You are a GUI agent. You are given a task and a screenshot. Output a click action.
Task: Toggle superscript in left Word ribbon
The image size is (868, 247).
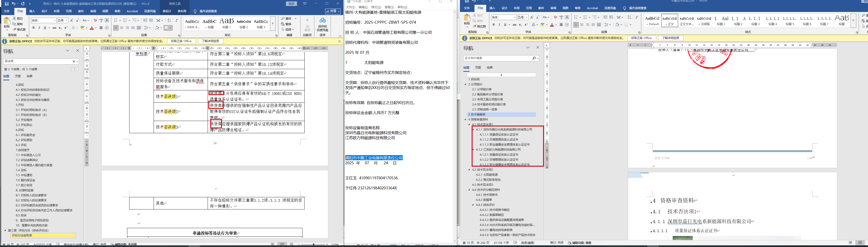coord(65,28)
